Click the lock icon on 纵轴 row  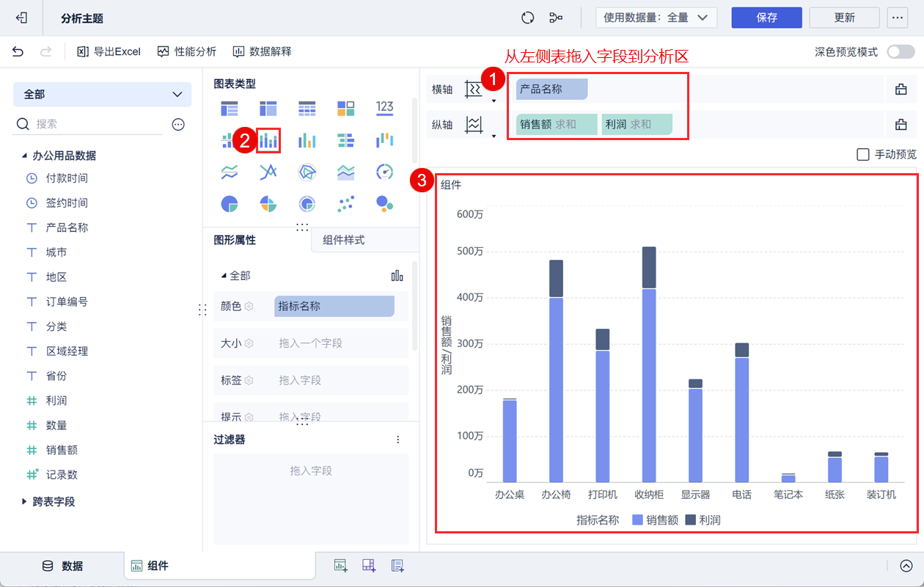pyautogui.click(x=901, y=125)
